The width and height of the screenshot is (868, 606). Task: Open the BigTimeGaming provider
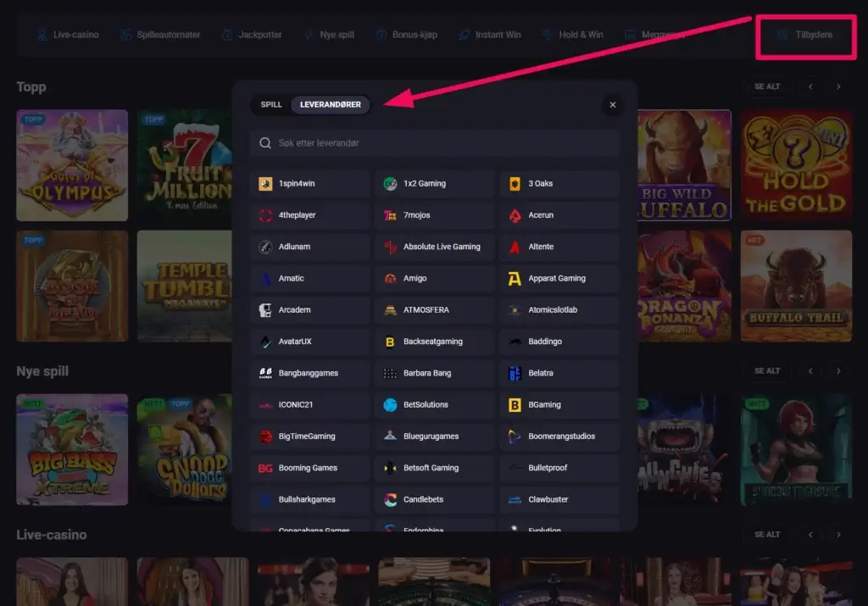[309, 436]
